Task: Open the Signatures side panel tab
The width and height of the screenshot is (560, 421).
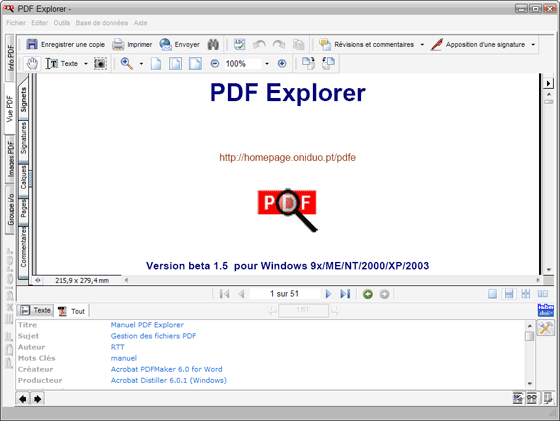Action: point(24,138)
